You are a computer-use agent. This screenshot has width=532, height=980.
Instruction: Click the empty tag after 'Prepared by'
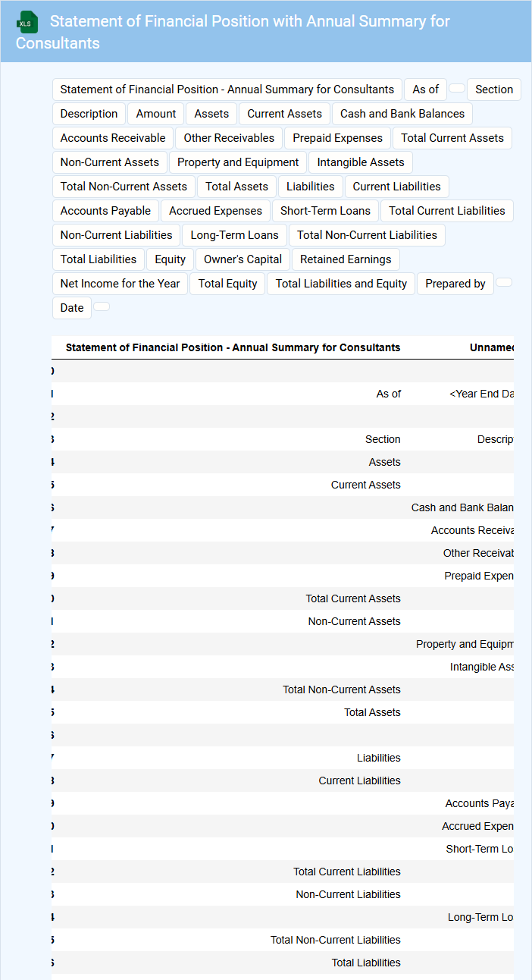pyautogui.click(x=503, y=283)
